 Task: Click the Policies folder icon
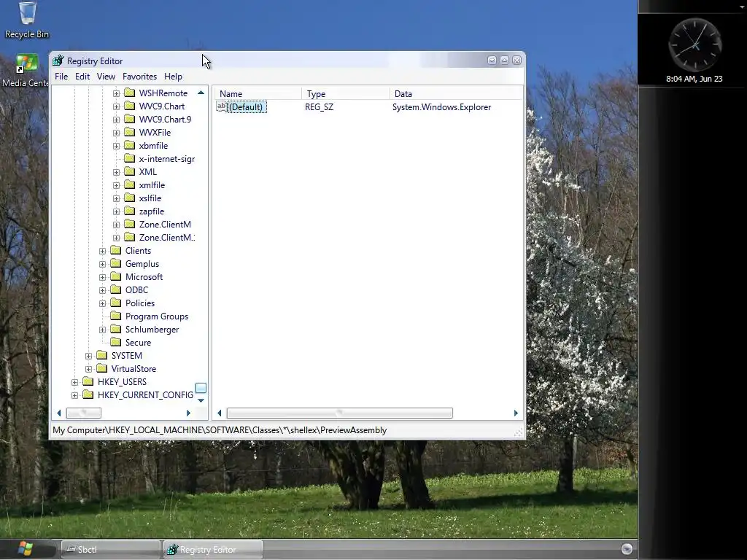click(x=116, y=303)
